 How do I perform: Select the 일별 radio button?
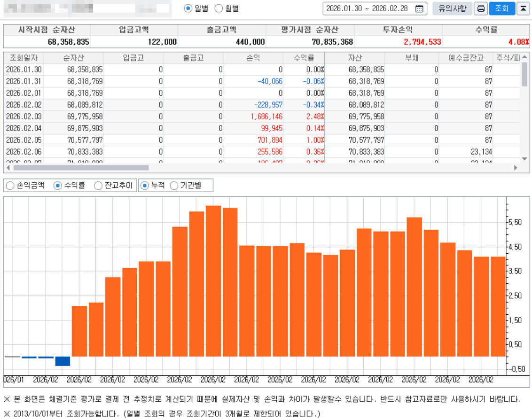[188, 8]
